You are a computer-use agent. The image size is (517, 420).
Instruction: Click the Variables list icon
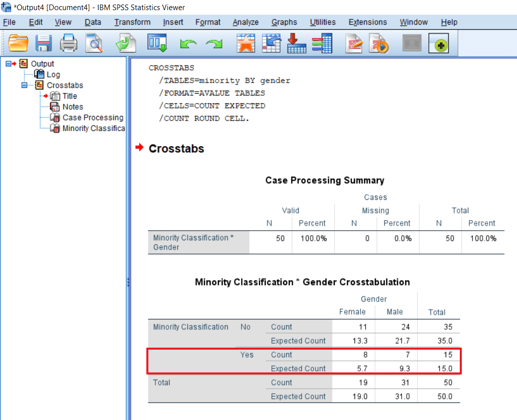322,43
